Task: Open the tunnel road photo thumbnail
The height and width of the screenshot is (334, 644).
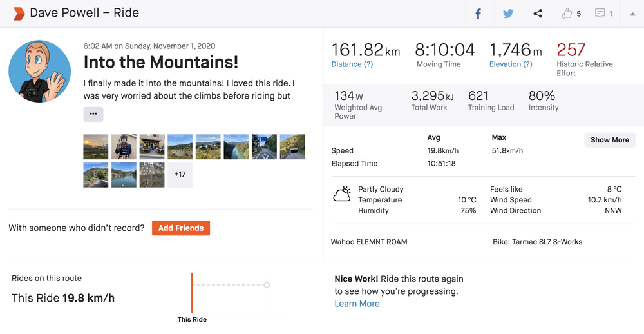Action: point(292,146)
